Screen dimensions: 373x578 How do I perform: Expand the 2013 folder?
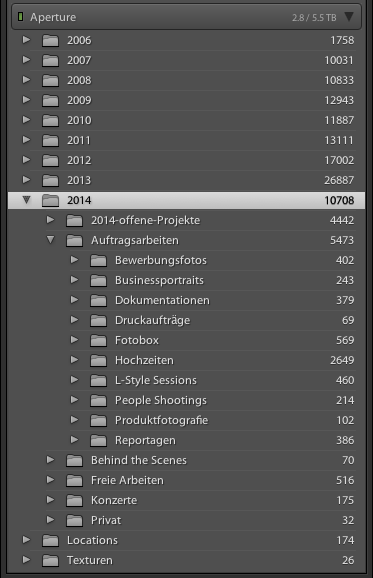pyautogui.click(x=26, y=180)
